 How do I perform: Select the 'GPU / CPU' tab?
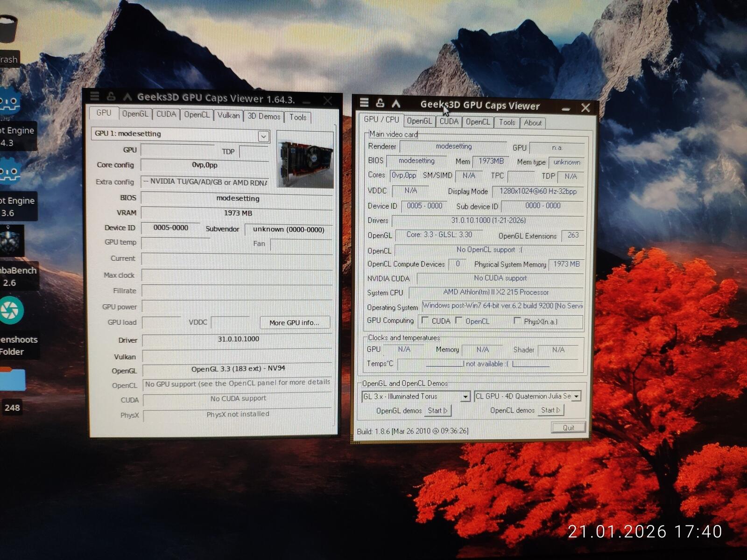(x=381, y=119)
